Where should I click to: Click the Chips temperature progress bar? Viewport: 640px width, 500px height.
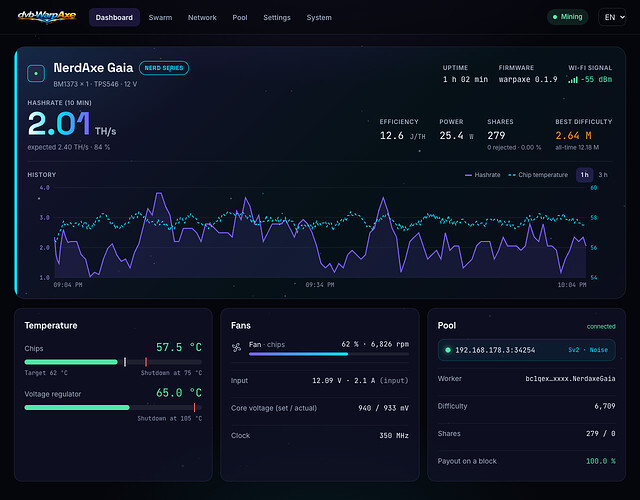113,362
